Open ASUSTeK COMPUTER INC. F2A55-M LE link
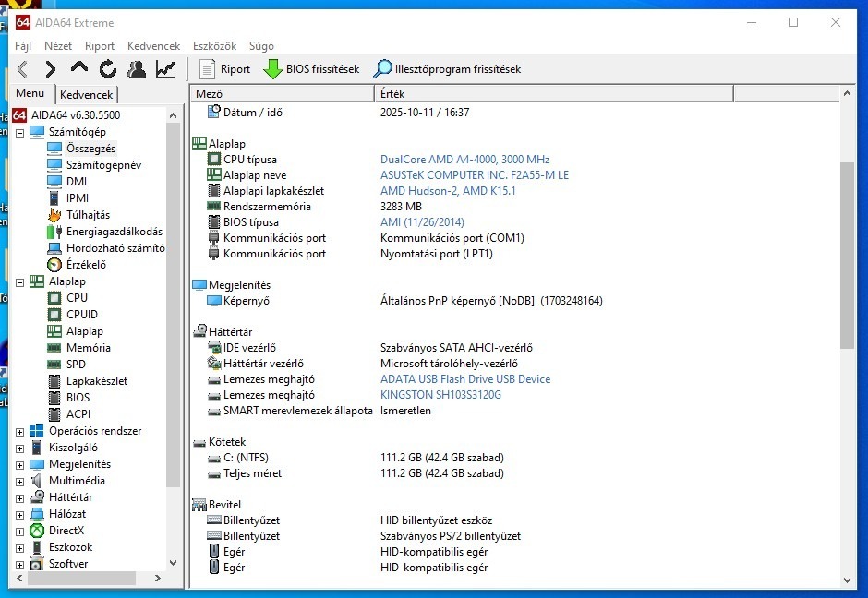 tap(475, 174)
